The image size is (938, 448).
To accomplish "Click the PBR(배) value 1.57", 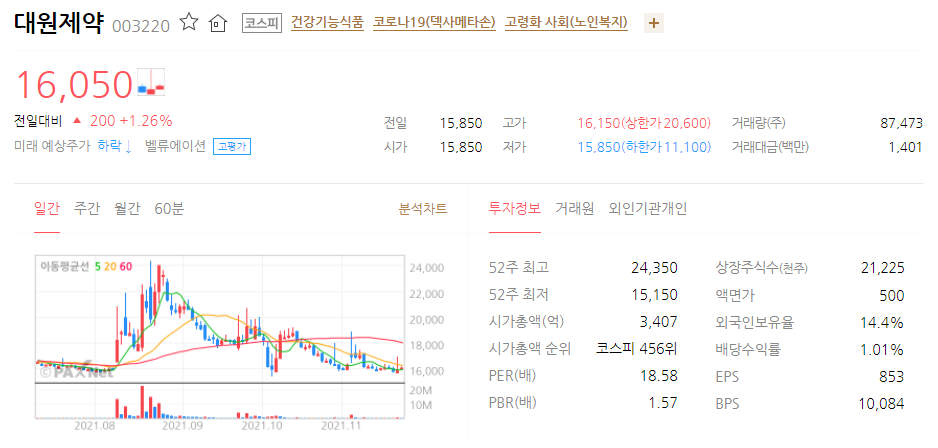I will point(663,404).
